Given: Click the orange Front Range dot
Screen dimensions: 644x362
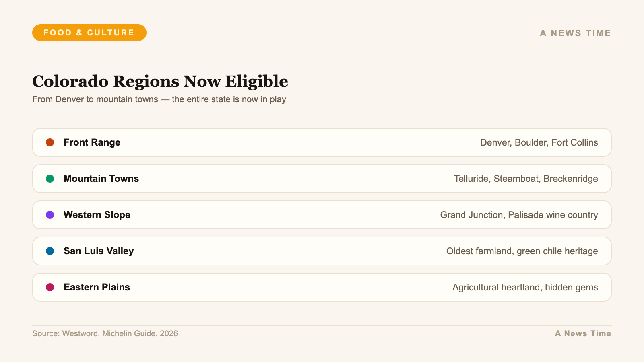Looking at the screenshot, I should coord(50,142).
